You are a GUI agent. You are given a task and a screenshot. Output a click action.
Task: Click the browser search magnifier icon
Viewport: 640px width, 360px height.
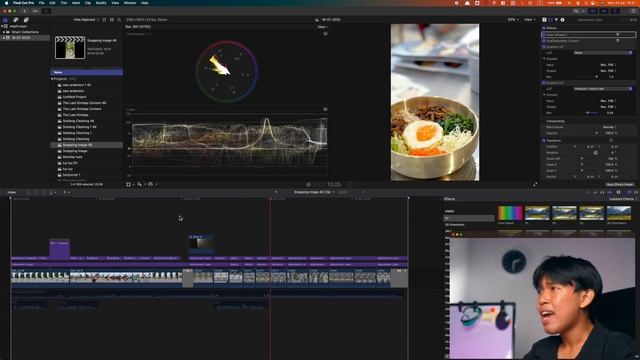coord(119,20)
